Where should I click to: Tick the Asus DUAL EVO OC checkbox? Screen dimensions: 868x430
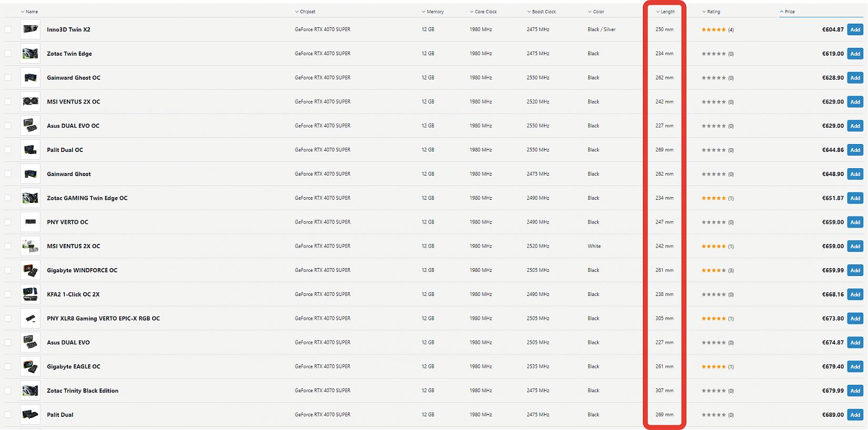click(8, 126)
